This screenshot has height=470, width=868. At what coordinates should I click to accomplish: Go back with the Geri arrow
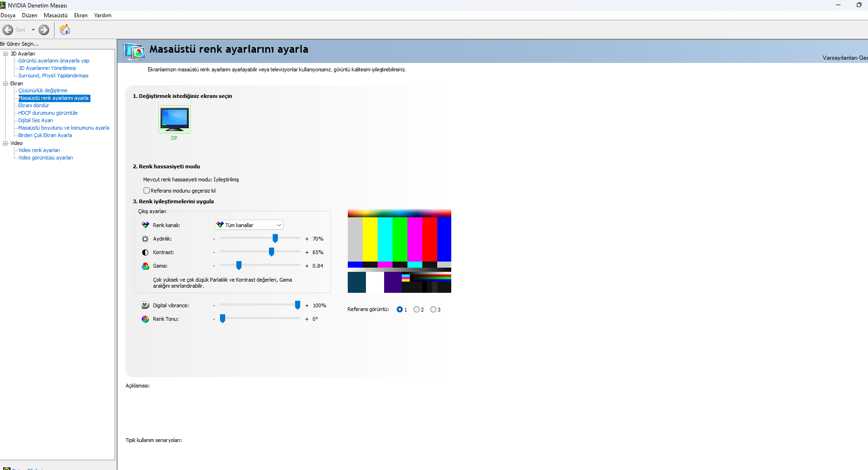click(x=8, y=30)
